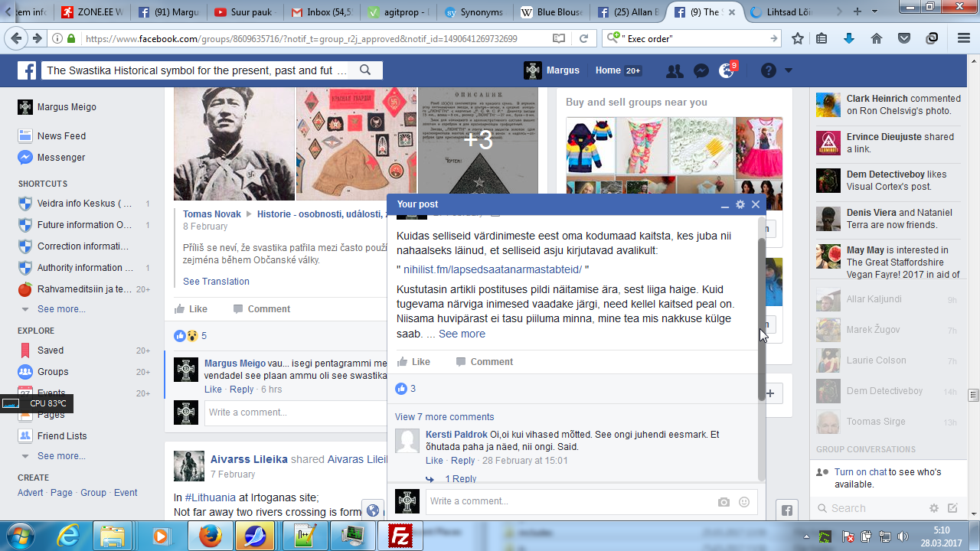Open the Quick Help question mark icon
Viewport: 980px width, 551px height.
(769, 71)
